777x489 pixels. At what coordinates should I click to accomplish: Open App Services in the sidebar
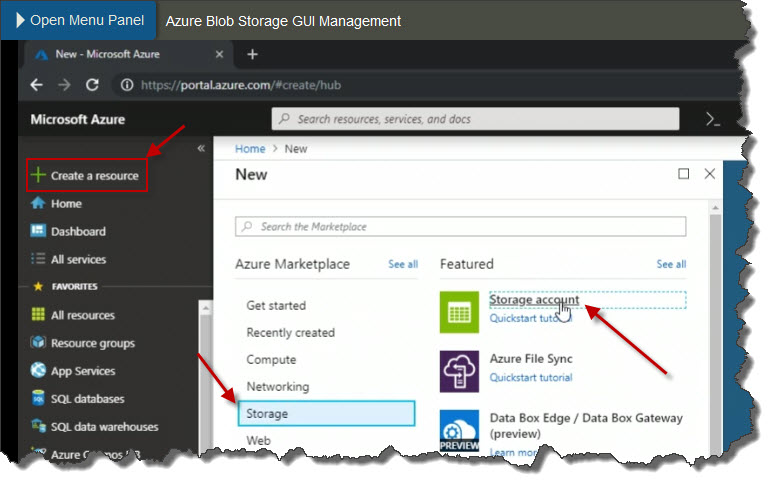tap(83, 371)
